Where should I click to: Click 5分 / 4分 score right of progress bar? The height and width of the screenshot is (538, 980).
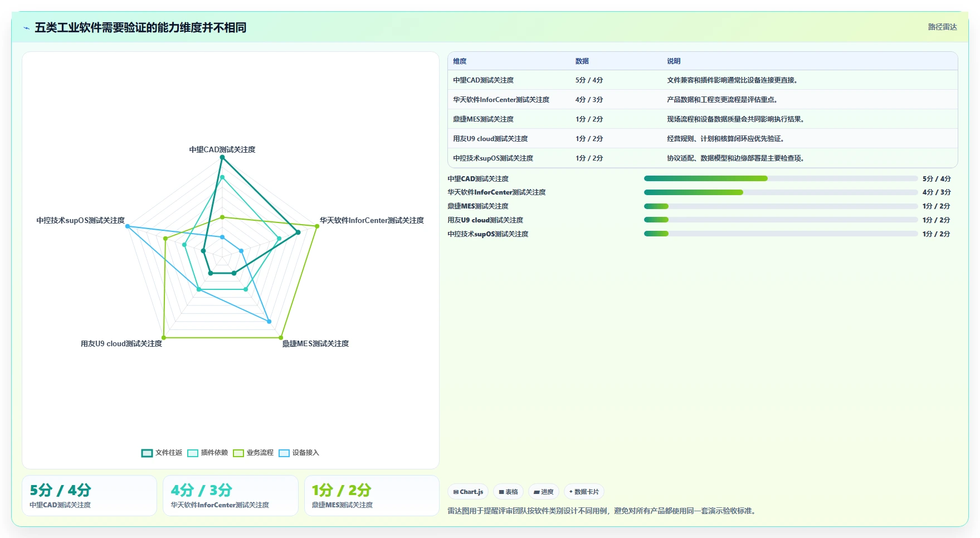(x=937, y=179)
